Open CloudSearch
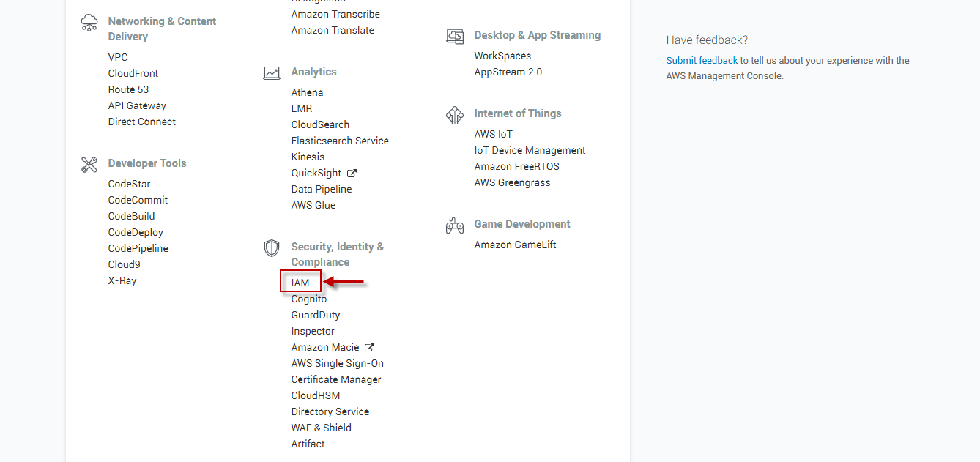Image resolution: width=980 pixels, height=462 pixels. click(x=320, y=124)
